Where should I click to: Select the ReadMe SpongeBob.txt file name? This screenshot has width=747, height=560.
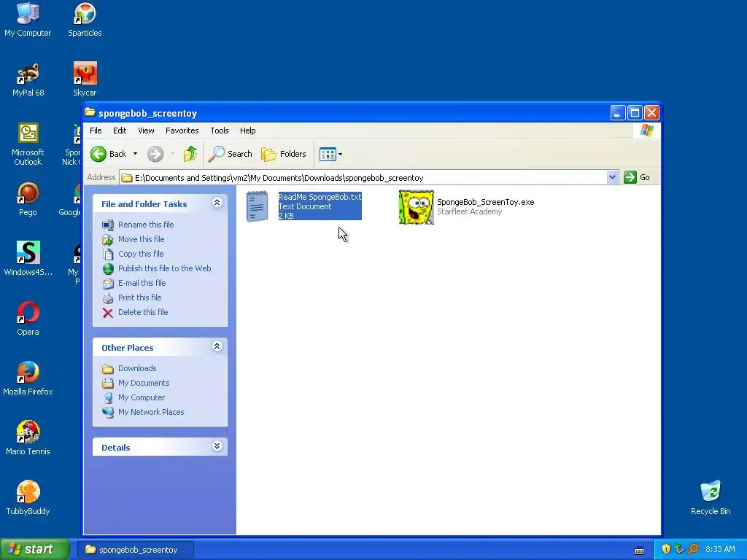[x=320, y=197]
